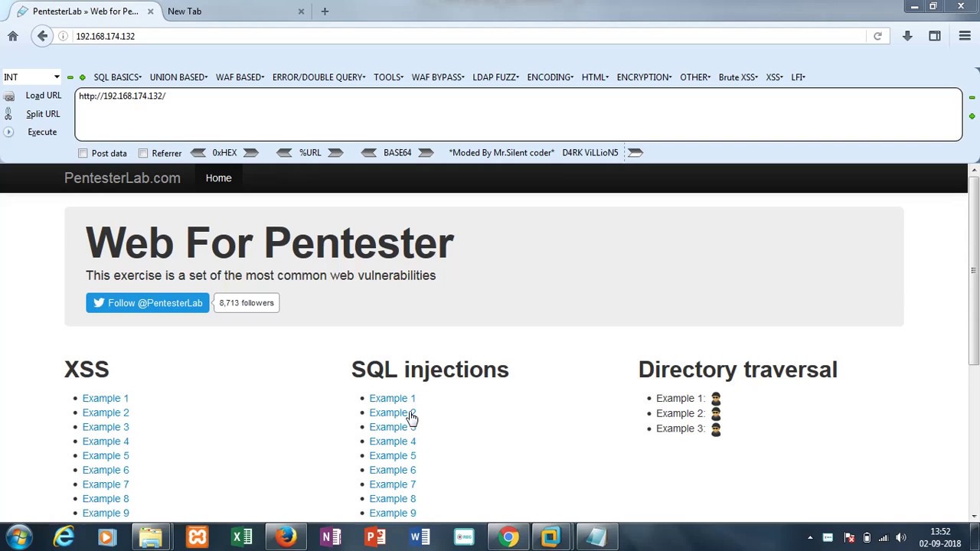Expand the Brute XSS menu
Image resolution: width=980 pixels, height=551 pixels.
(x=738, y=77)
